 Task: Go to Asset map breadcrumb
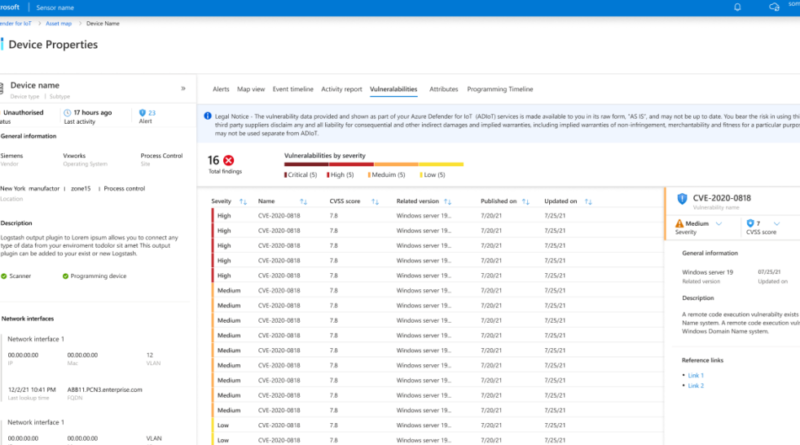pyautogui.click(x=59, y=23)
